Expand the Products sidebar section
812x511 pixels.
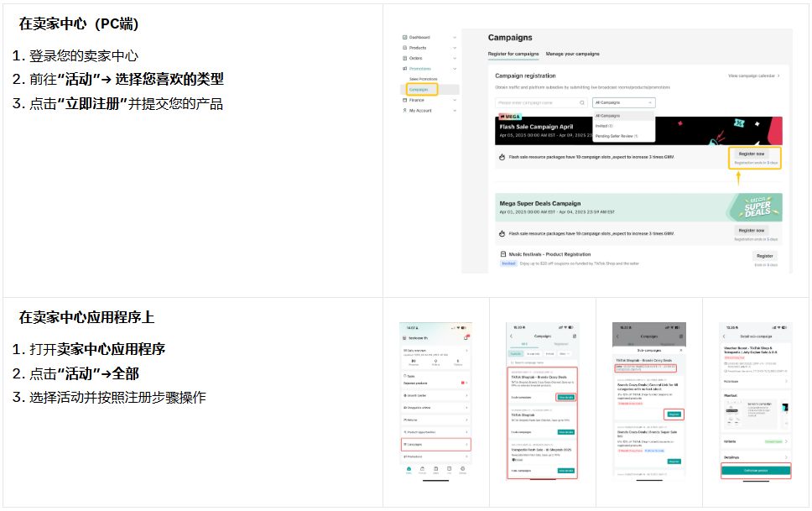(x=455, y=48)
